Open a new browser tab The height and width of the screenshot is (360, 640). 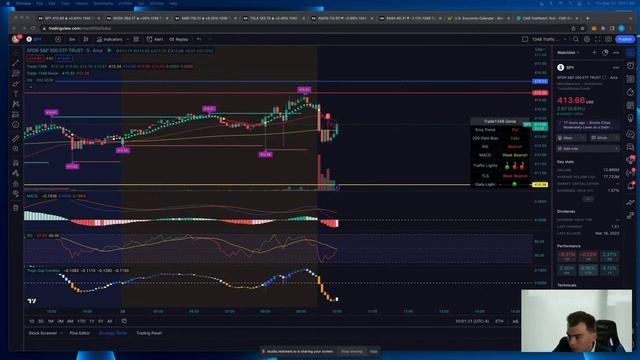587,18
